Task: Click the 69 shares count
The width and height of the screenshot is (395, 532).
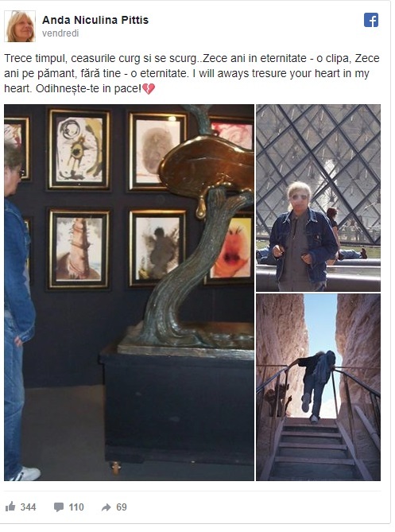Action: [122, 507]
